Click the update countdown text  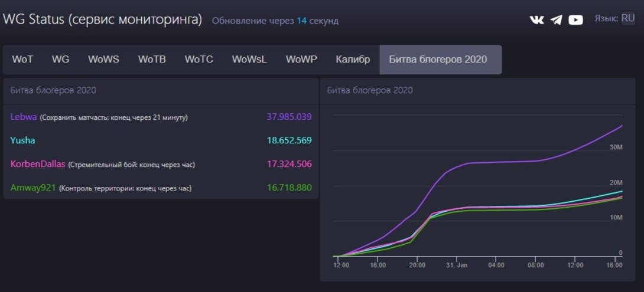(275, 21)
